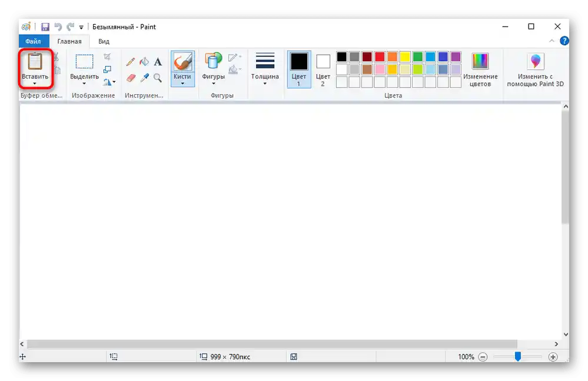Choose the orange palette color
588x381 pixels.
(x=392, y=57)
